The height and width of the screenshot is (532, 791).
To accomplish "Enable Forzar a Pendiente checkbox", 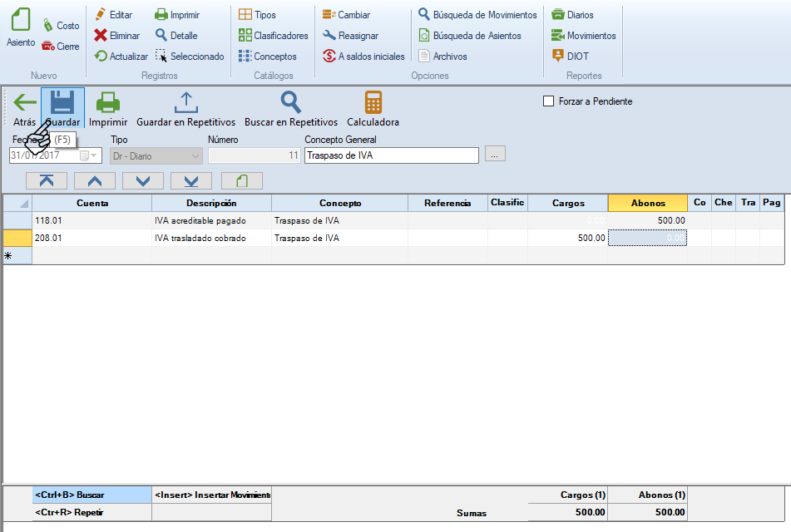I will 548,101.
